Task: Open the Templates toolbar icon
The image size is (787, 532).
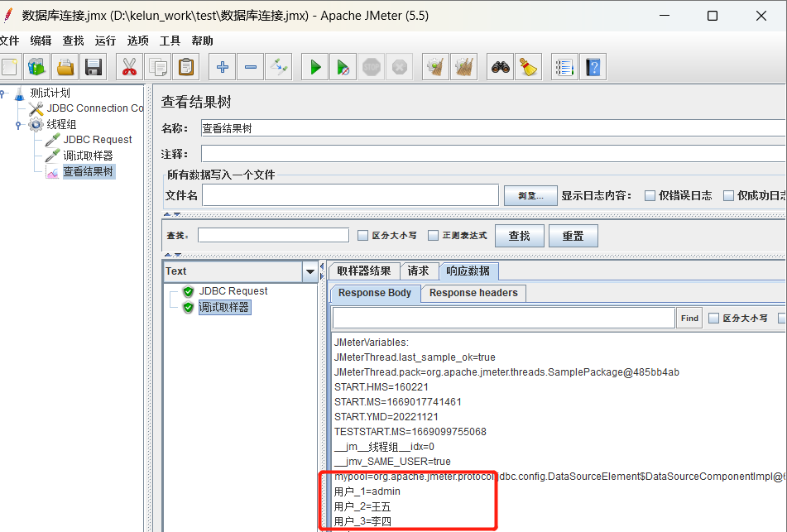Action: point(36,67)
